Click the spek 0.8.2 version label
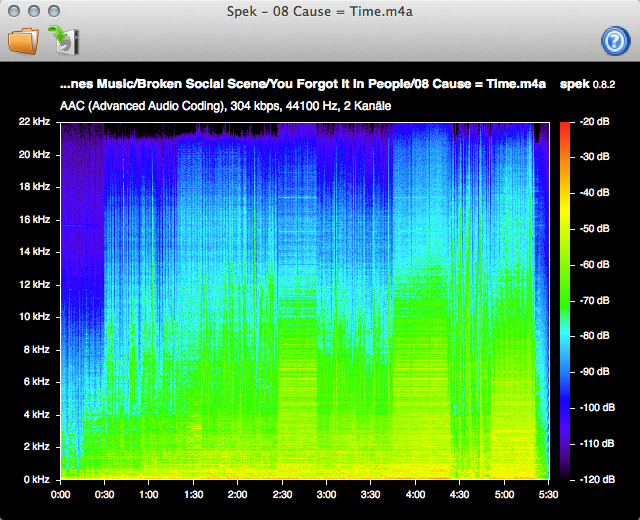 tap(587, 84)
